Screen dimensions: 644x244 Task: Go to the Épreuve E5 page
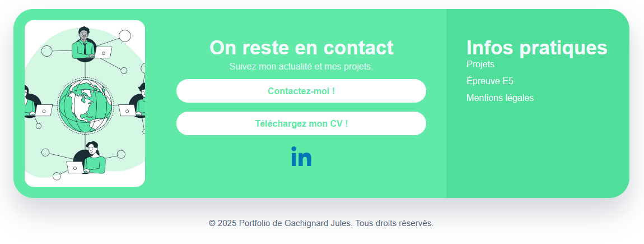pyautogui.click(x=490, y=81)
